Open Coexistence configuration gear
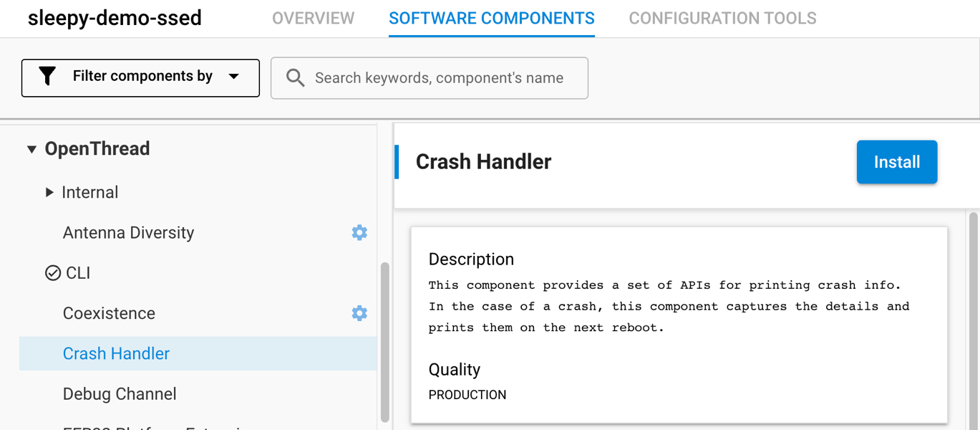This screenshot has height=430, width=980. [359, 313]
